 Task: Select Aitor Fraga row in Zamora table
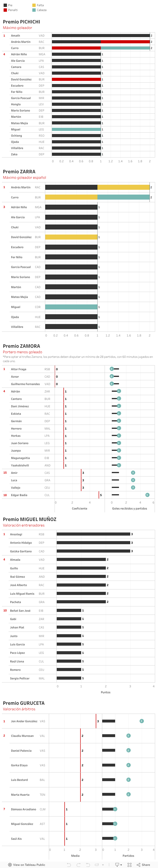coord(18,369)
